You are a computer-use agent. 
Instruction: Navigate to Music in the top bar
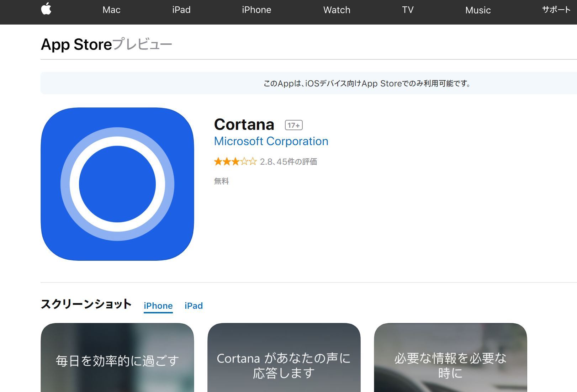(x=478, y=10)
